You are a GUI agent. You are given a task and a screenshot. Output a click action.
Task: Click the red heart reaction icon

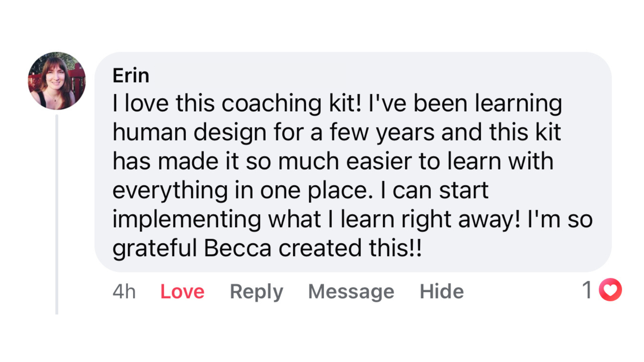[x=610, y=290]
